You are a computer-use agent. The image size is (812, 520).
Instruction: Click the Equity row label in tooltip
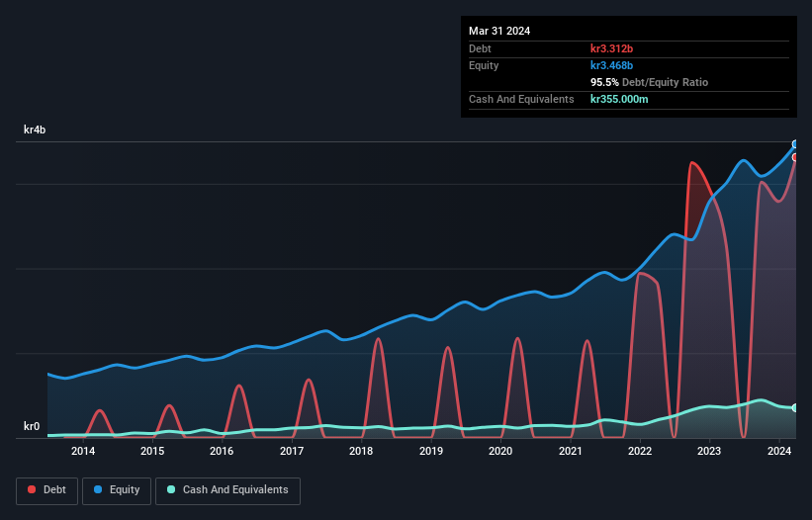point(484,65)
